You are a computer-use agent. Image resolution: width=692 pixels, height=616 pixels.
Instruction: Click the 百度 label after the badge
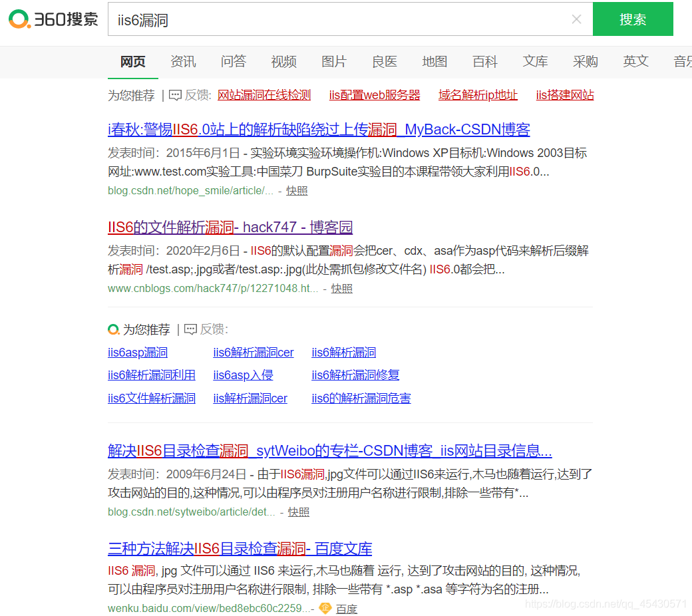pyautogui.click(x=347, y=609)
